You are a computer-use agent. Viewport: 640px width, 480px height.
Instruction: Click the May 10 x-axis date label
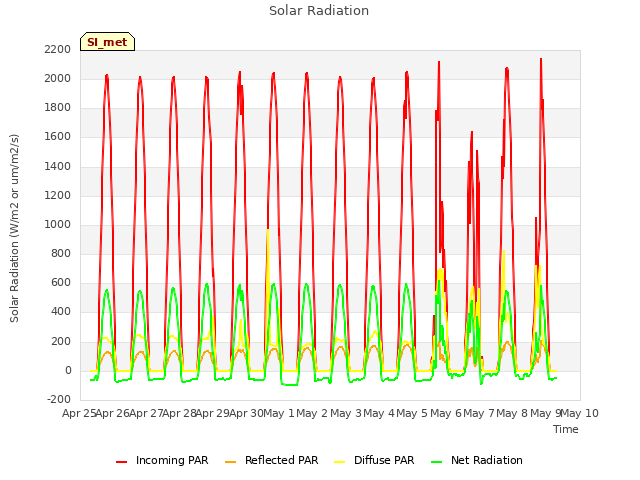click(580, 413)
